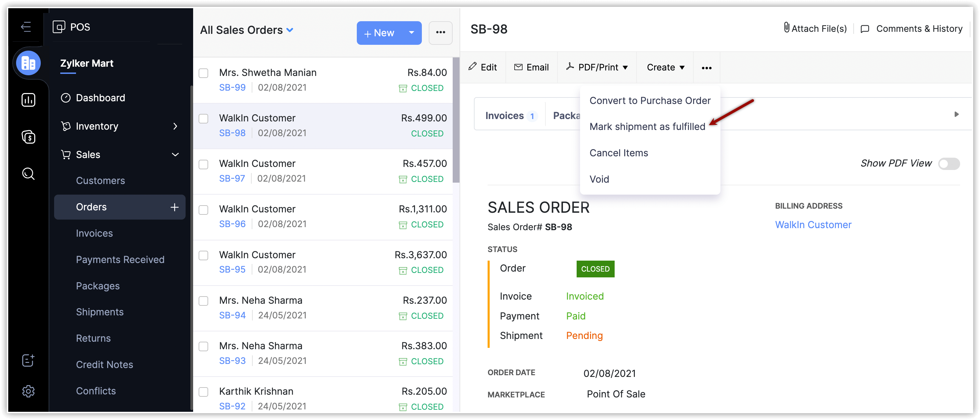This screenshot has height=420, width=980.
Task: Collapse the sidebar with the arrow icon
Action: (x=26, y=27)
